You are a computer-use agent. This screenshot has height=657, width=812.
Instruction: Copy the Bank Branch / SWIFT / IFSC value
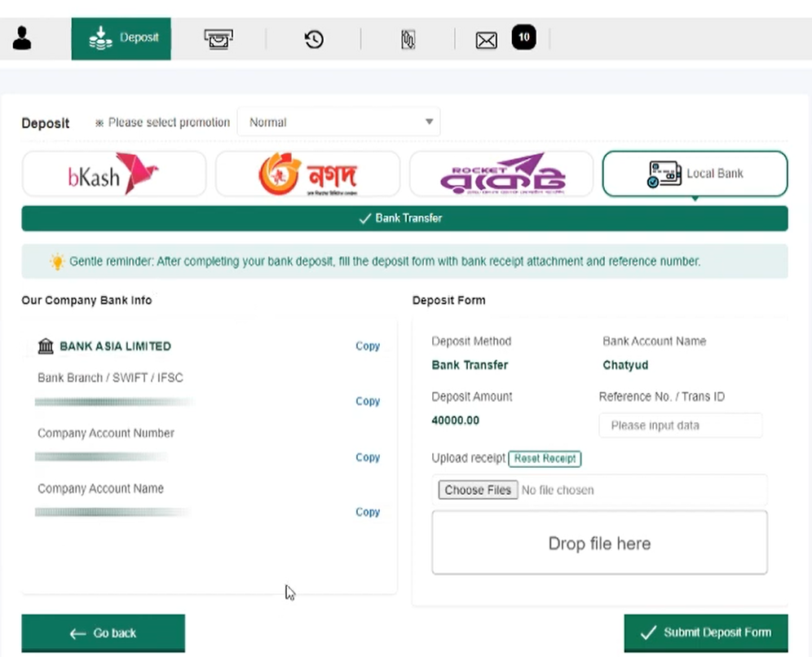pyautogui.click(x=368, y=401)
